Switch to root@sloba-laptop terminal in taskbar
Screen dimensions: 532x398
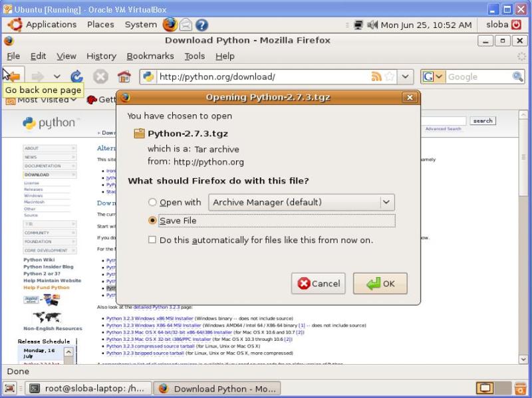pyautogui.click(x=88, y=389)
